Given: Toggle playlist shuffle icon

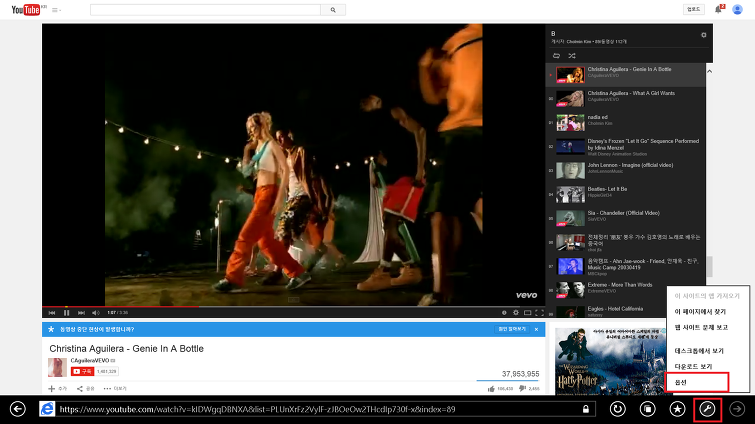Looking at the screenshot, I should (x=572, y=56).
